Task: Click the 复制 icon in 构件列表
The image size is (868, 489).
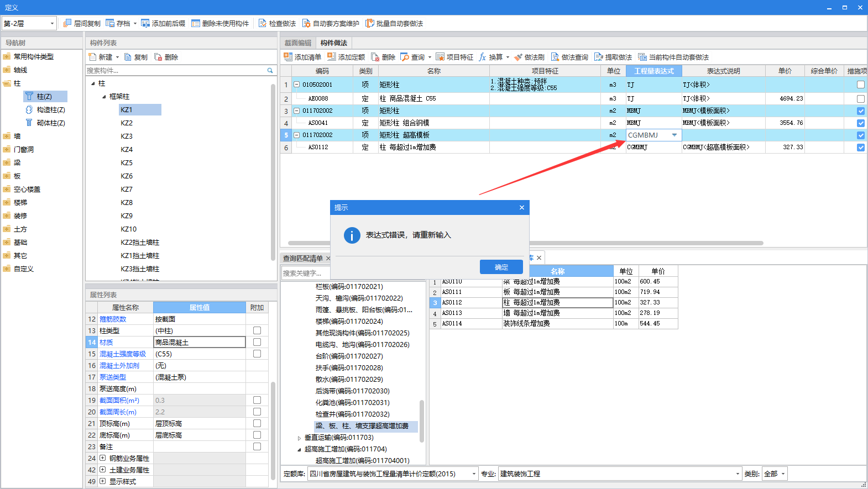Action: click(128, 57)
